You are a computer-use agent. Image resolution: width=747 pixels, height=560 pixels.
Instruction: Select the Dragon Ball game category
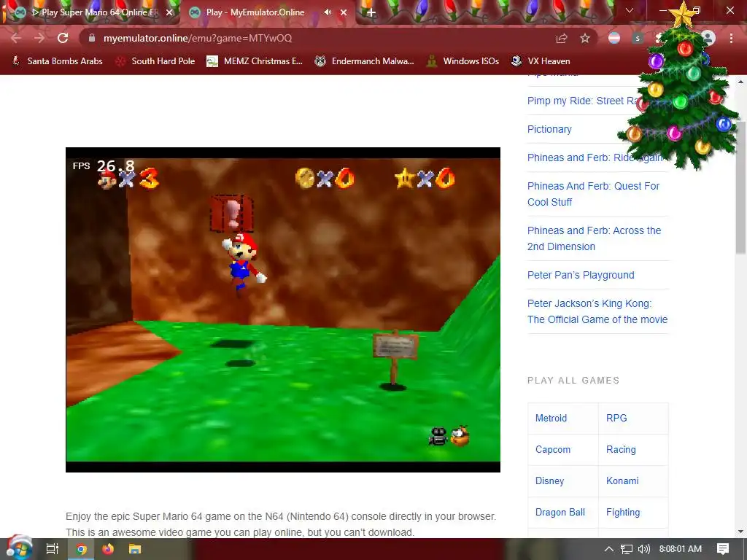tap(560, 513)
